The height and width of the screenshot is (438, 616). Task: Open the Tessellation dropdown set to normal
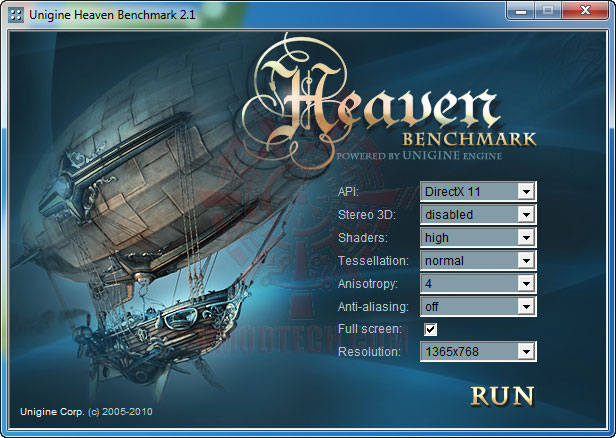(478, 260)
